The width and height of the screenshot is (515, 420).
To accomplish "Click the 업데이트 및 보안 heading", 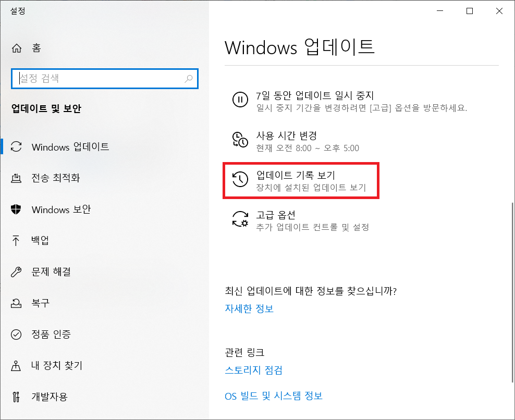I will [46, 108].
